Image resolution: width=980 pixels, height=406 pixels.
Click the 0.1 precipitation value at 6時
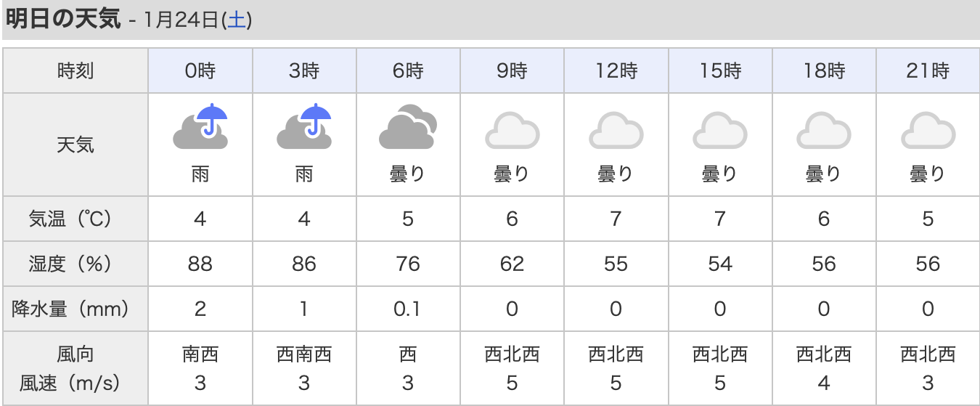408,309
